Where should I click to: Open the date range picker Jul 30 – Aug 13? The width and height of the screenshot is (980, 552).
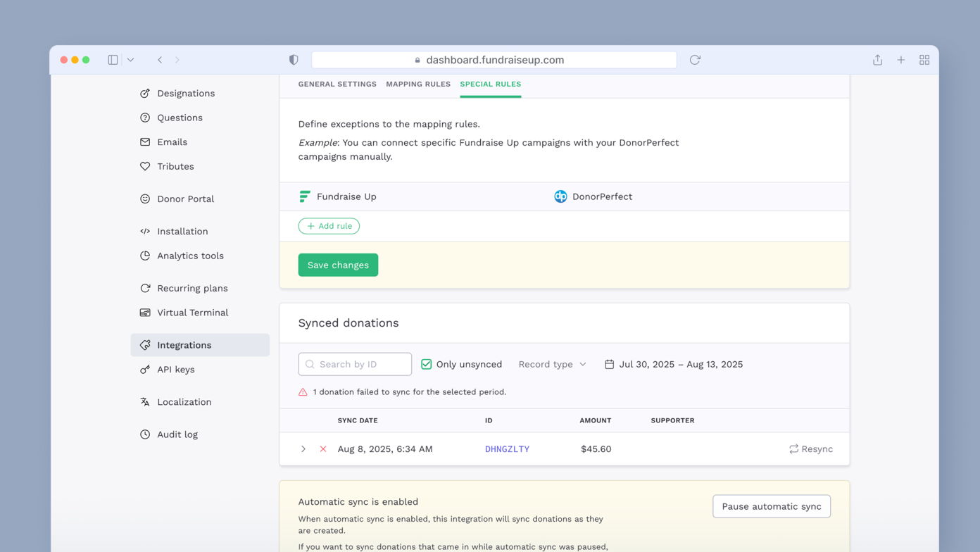point(673,364)
